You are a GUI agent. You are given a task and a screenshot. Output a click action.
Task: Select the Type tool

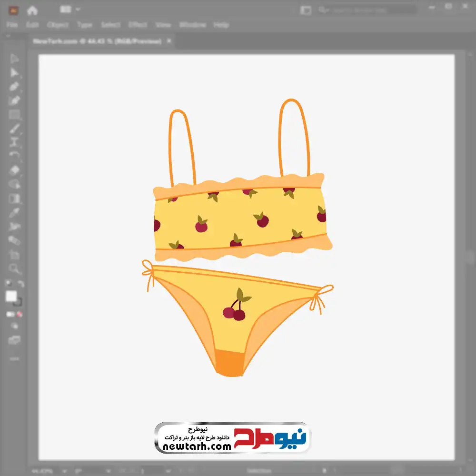tap(14, 142)
